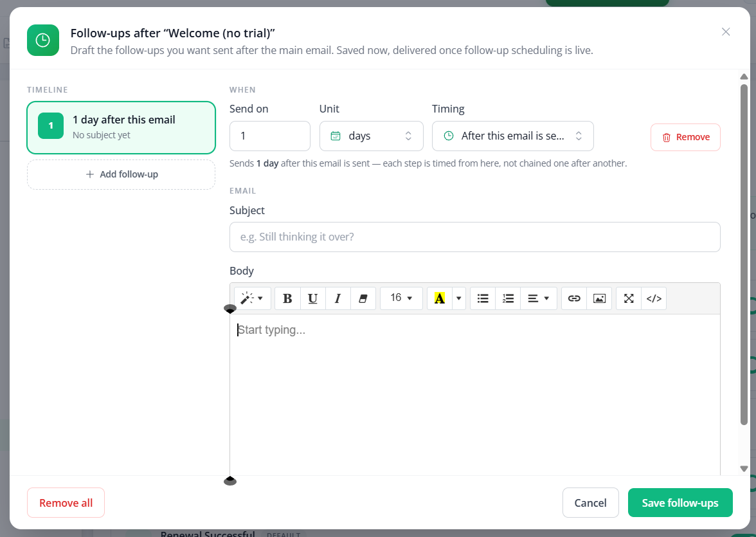Open the magic wand style menu
The height and width of the screenshot is (537, 756).
point(252,298)
